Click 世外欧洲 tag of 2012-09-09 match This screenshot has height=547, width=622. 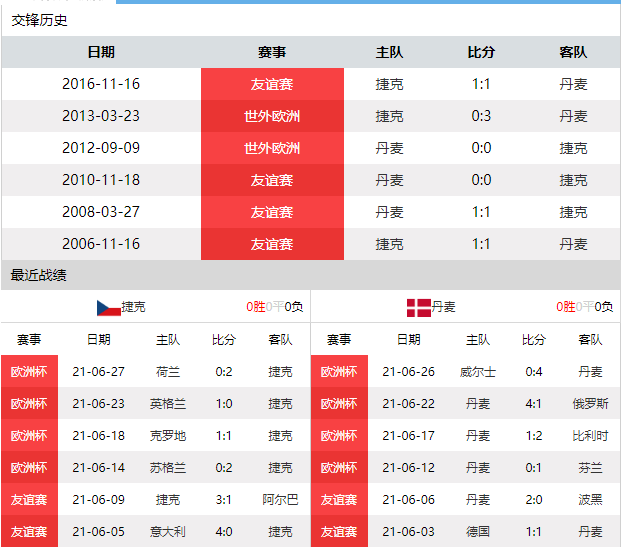tap(273, 148)
